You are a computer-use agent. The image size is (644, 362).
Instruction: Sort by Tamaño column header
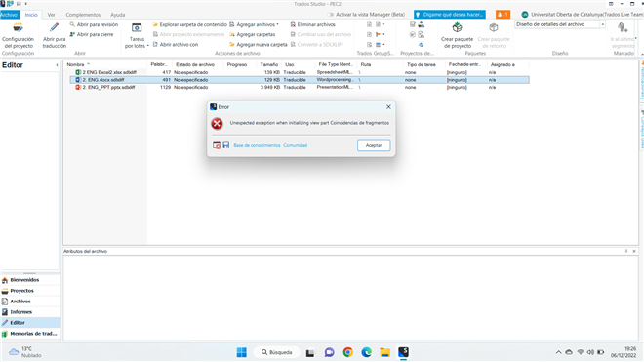(268, 64)
